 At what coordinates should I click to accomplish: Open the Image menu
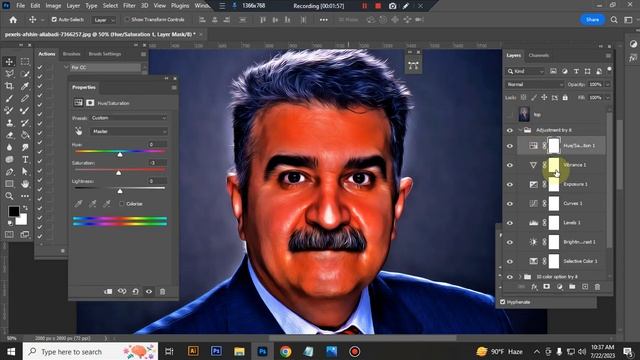[53, 6]
